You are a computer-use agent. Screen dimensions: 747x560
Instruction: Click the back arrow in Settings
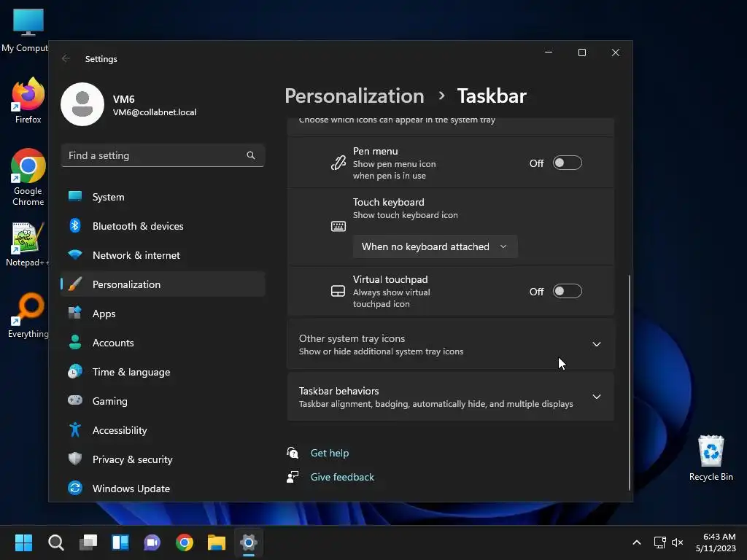click(x=66, y=58)
